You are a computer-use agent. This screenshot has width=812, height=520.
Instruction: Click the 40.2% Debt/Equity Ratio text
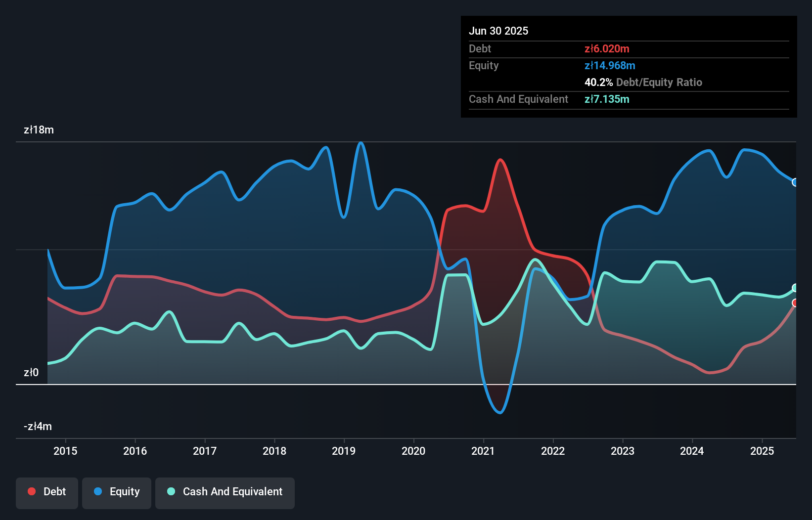click(643, 82)
